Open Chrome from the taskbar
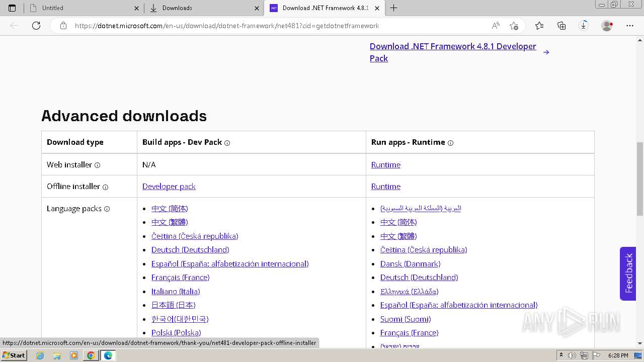Viewport: 644px width, 362px height. [x=91, y=355]
